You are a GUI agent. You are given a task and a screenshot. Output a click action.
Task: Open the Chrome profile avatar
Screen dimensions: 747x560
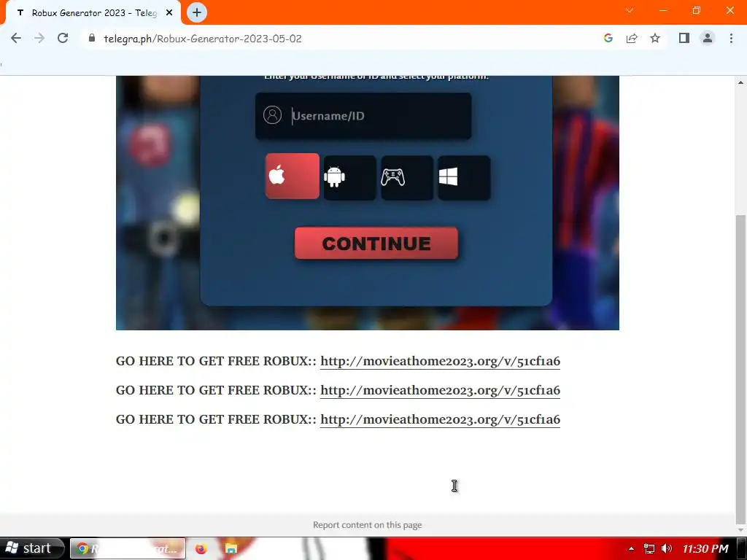coord(708,38)
